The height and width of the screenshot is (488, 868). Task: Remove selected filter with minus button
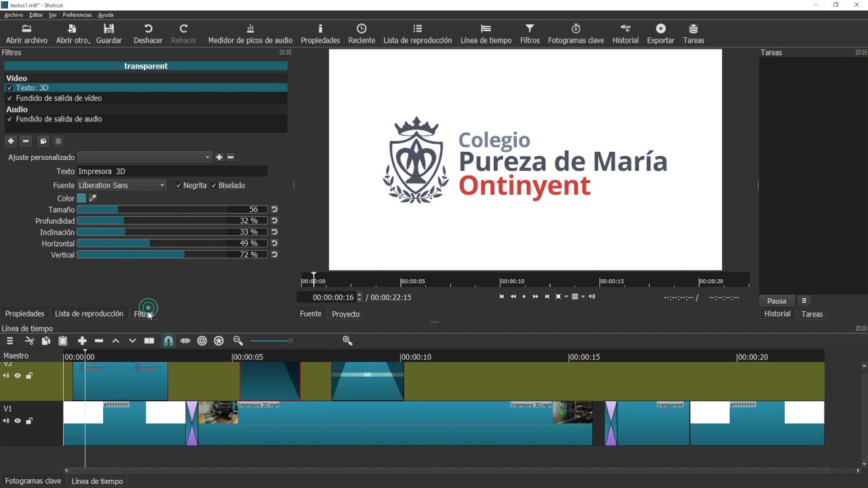pos(26,141)
